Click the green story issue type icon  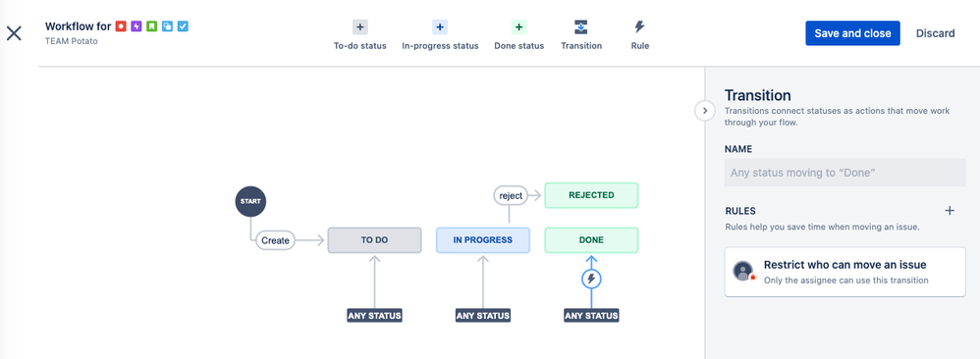click(x=152, y=26)
